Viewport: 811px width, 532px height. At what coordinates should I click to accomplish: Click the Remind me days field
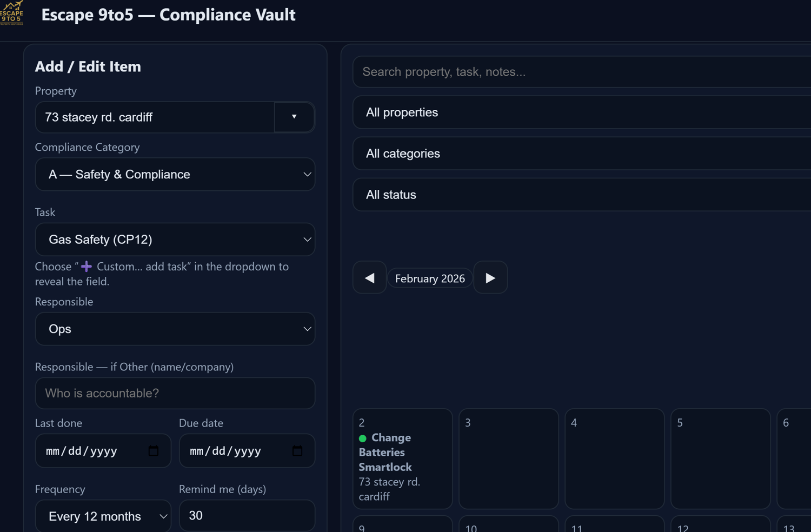tap(247, 516)
